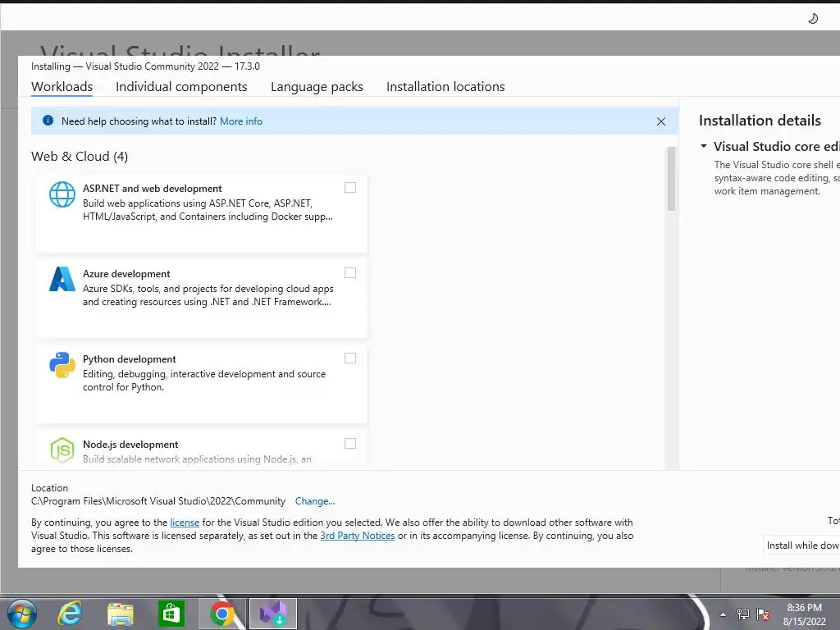Switch to Individual components tab
This screenshot has height=630, width=840.
181,87
